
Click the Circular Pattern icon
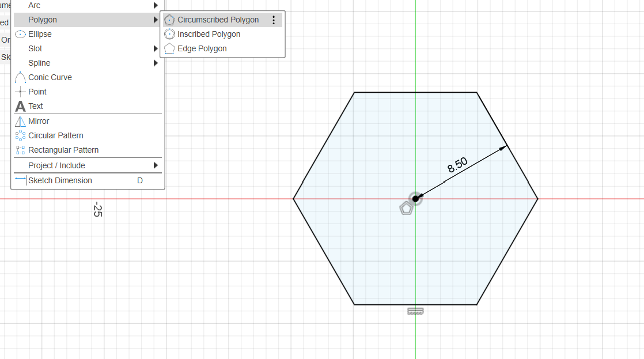[20, 135]
